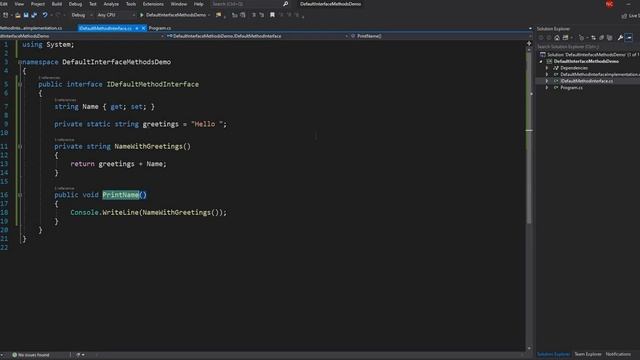The image size is (640, 360).
Task: Switch to the Program.cs tab
Action: click(x=160, y=28)
